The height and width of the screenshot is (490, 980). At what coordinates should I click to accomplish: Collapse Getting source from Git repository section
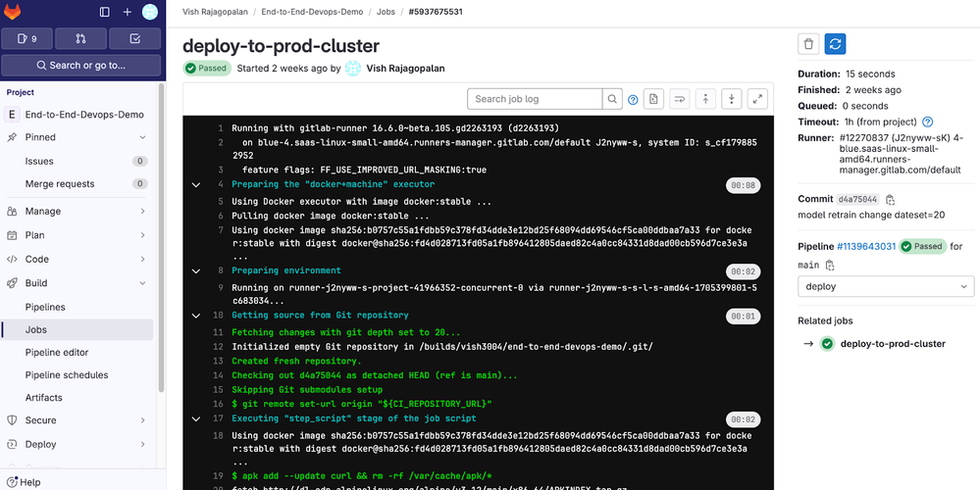(196, 316)
